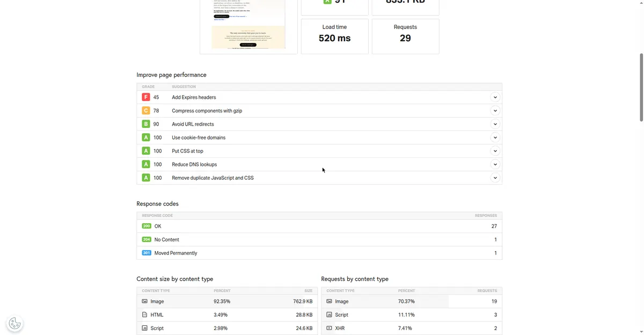Click the '11.11%' script requests percent

[406, 315]
